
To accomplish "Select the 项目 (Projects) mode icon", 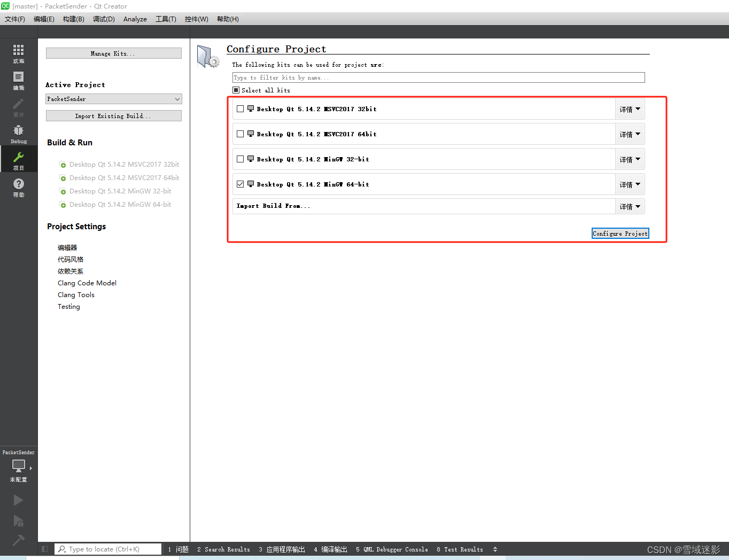I will (18, 159).
